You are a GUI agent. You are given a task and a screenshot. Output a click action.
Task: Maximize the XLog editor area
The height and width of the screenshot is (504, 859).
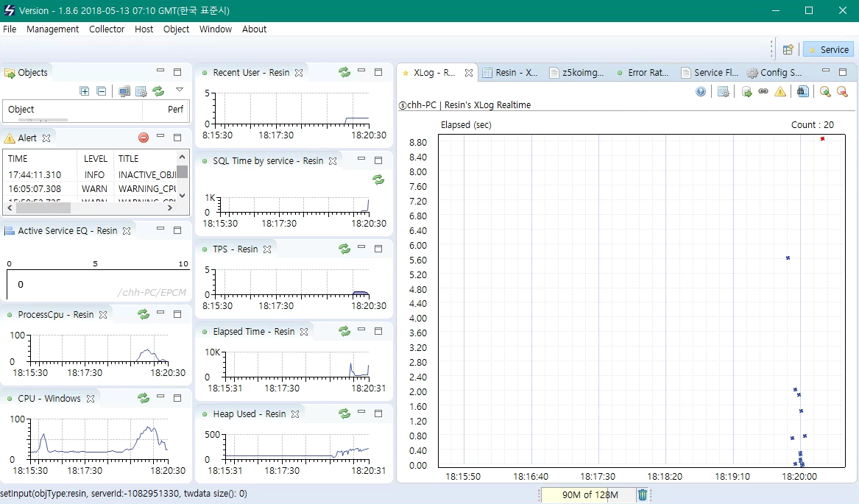coord(843,72)
